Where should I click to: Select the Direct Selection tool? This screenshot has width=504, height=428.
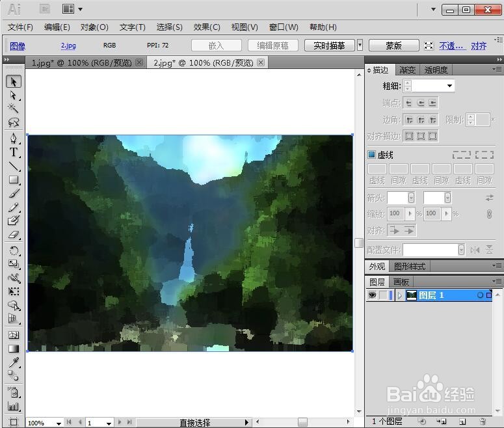point(14,96)
